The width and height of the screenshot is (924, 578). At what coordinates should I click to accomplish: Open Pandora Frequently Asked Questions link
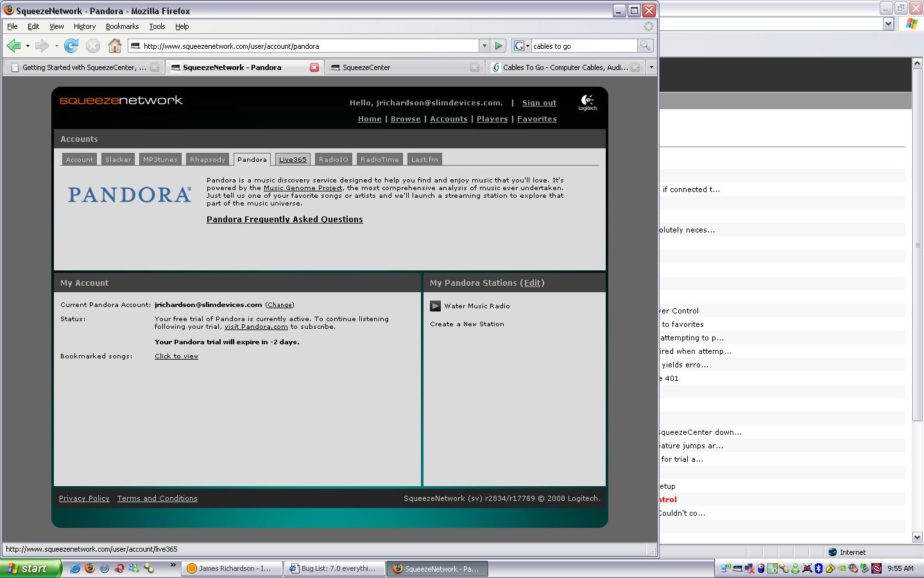pos(284,220)
